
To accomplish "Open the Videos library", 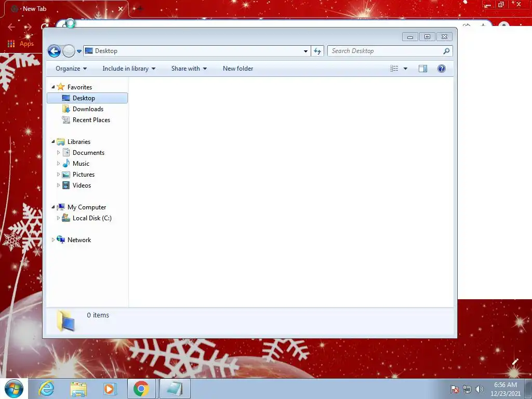I will pos(82,185).
